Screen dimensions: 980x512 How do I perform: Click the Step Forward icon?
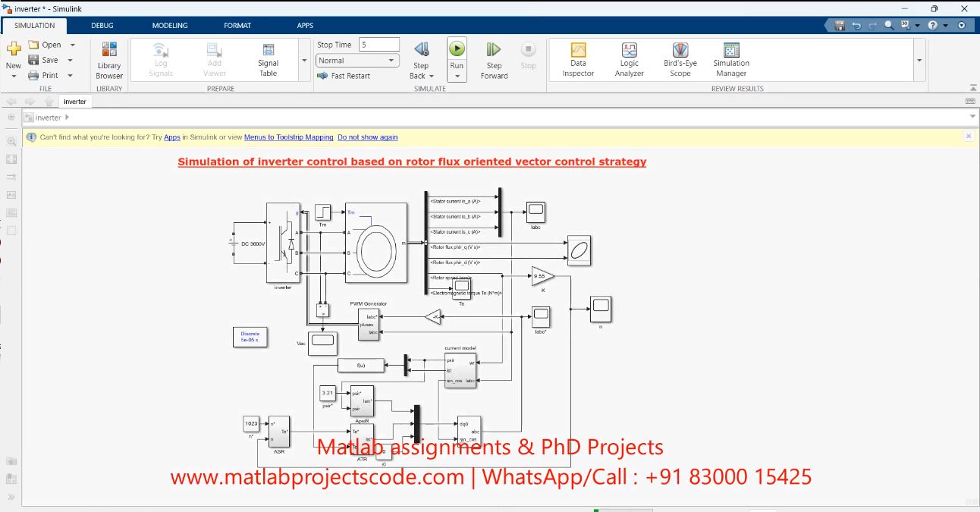(494, 50)
